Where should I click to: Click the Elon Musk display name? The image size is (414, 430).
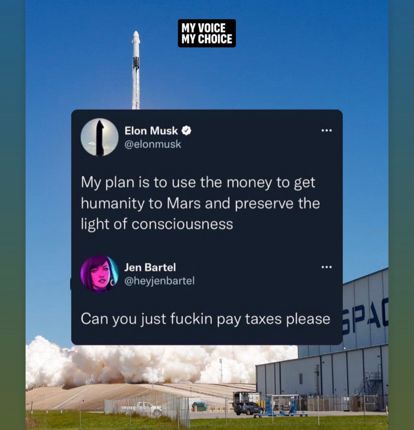pos(151,131)
